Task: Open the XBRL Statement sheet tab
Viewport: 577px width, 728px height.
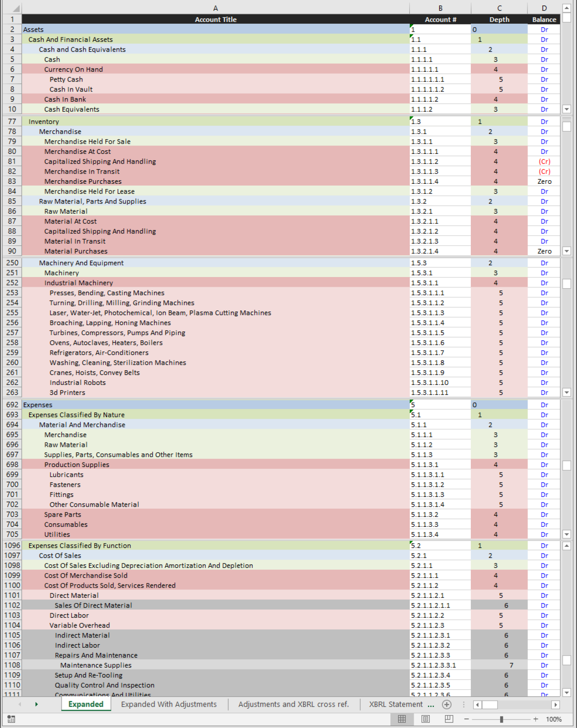Action: coord(396,704)
